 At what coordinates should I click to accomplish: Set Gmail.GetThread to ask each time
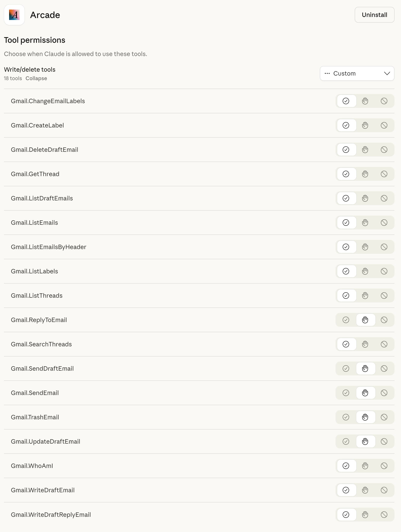pos(365,174)
